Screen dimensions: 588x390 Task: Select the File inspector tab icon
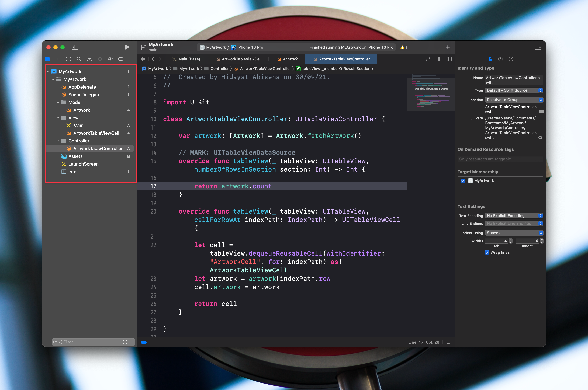coord(490,59)
